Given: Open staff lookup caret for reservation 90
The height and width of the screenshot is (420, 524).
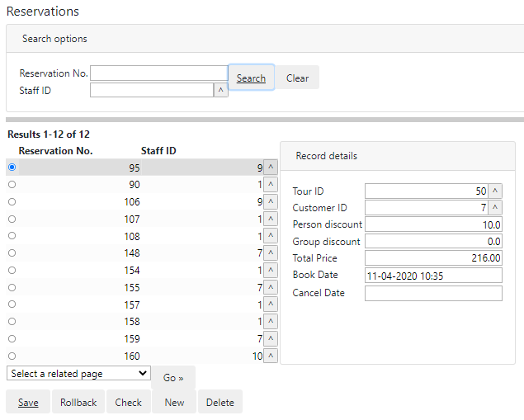Looking at the screenshot, I should [271, 185].
